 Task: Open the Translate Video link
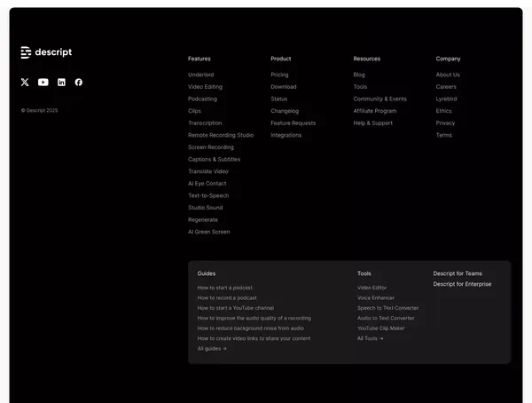point(208,171)
